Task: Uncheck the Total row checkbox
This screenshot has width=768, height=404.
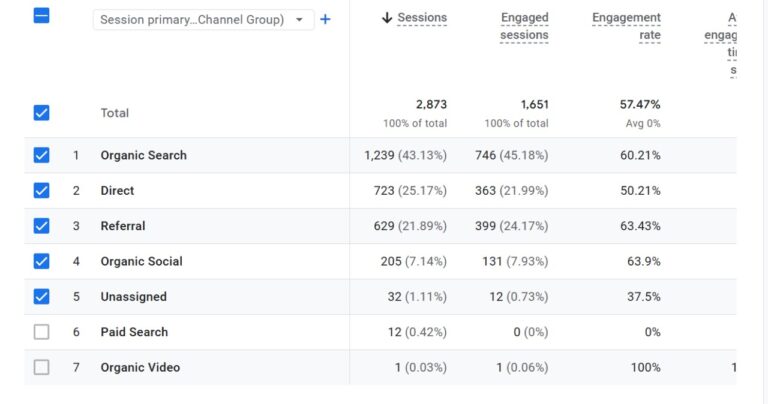Action: (41, 113)
